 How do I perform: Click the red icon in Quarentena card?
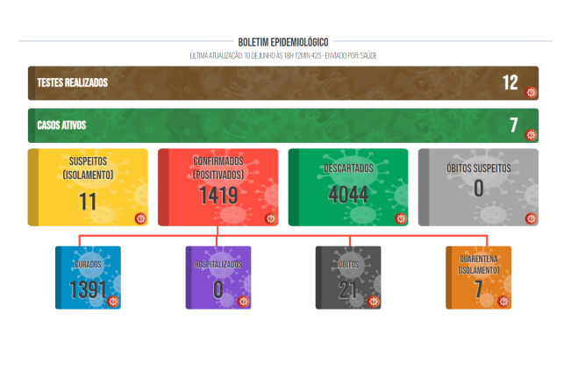coord(503,301)
